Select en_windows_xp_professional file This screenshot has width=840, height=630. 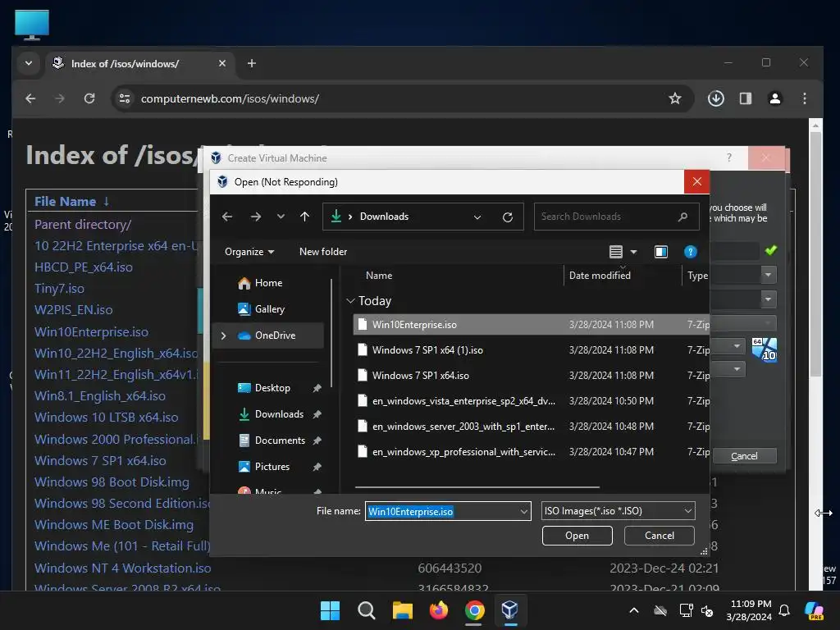pyautogui.click(x=531, y=452)
